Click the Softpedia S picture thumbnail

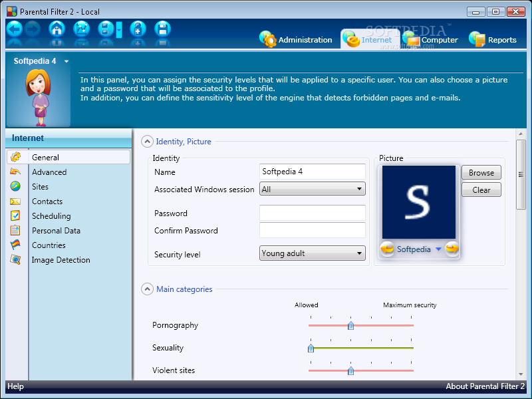pyautogui.click(x=419, y=202)
